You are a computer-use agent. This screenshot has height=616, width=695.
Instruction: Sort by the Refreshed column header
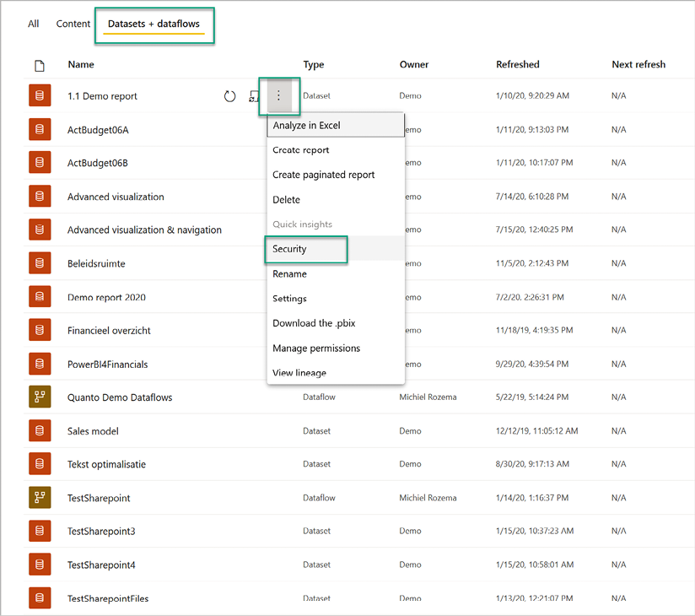[x=517, y=65]
